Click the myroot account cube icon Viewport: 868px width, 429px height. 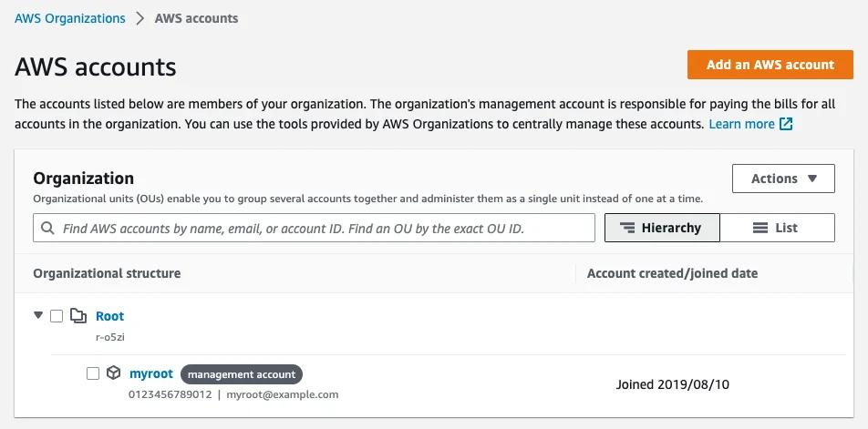point(113,373)
